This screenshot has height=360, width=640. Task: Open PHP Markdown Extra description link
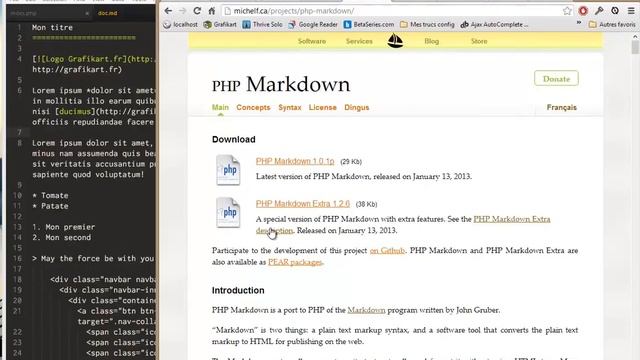[x=511, y=219]
